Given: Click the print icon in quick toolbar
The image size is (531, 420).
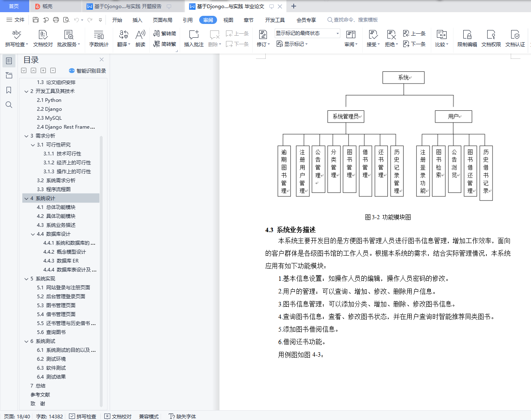Looking at the screenshot, I should [x=56, y=19].
